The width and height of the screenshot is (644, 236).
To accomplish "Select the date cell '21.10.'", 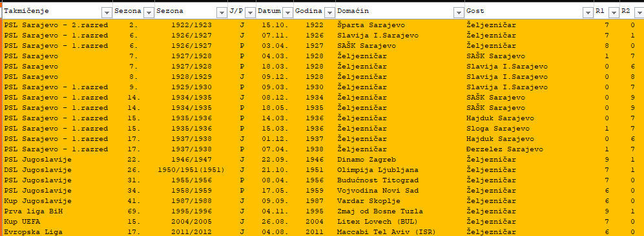I will [275, 170].
